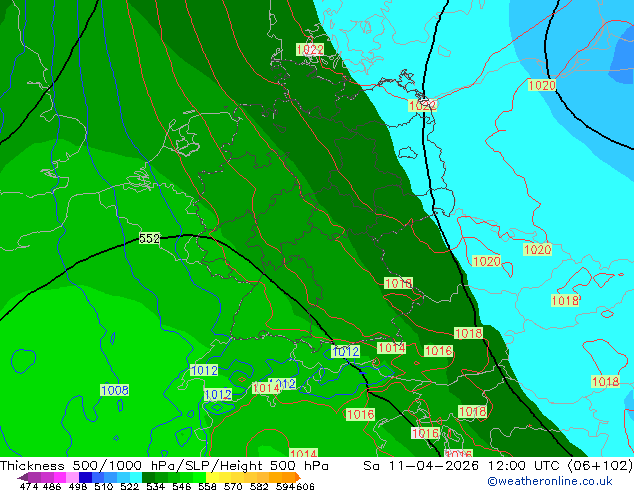The height and width of the screenshot is (490, 634).
Task: Click legend value 486
Action: [52, 486]
